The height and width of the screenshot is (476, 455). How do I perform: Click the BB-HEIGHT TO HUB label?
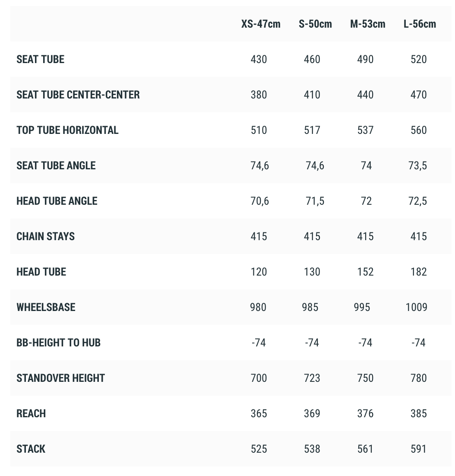click(x=59, y=343)
